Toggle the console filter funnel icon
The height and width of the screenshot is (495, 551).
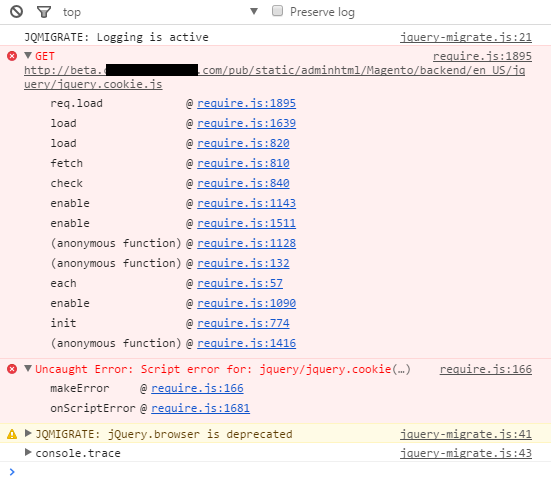click(x=44, y=12)
